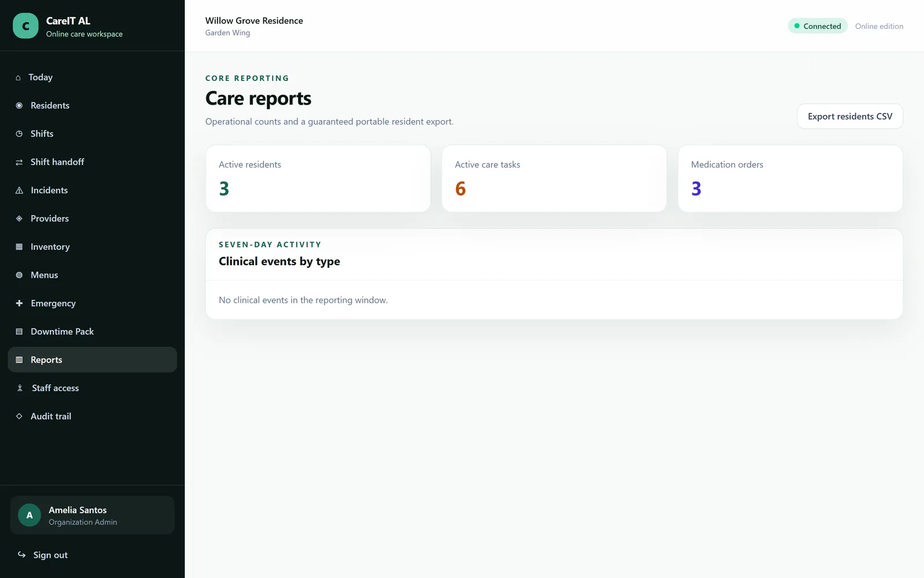
Task: Click the Sign out label
Action: [x=50, y=555]
